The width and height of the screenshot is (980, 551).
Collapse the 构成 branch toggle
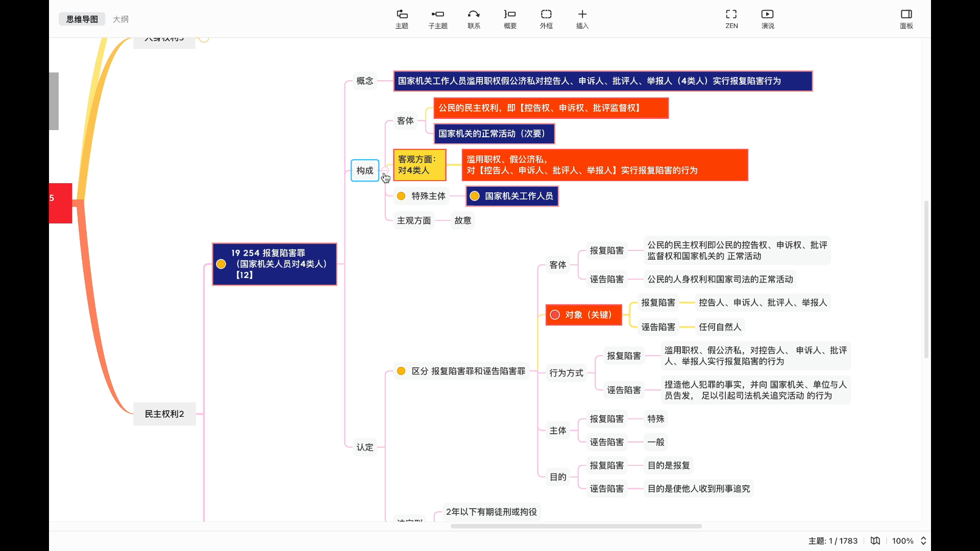pyautogui.click(x=385, y=170)
